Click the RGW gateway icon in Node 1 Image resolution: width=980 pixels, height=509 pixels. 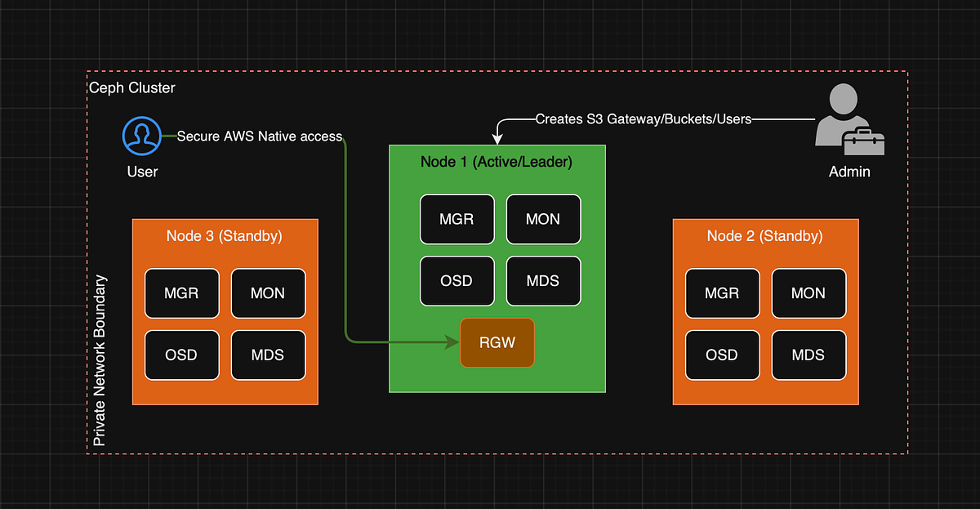click(497, 343)
